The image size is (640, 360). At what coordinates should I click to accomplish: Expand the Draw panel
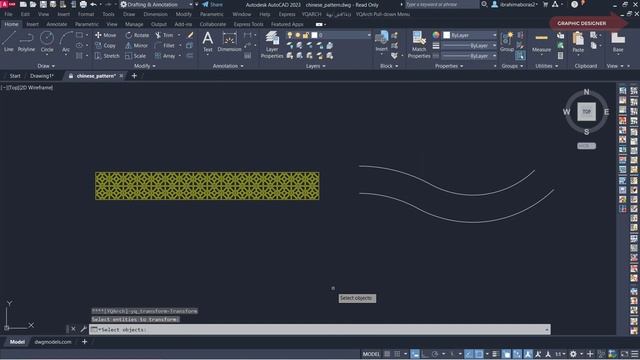(46, 66)
